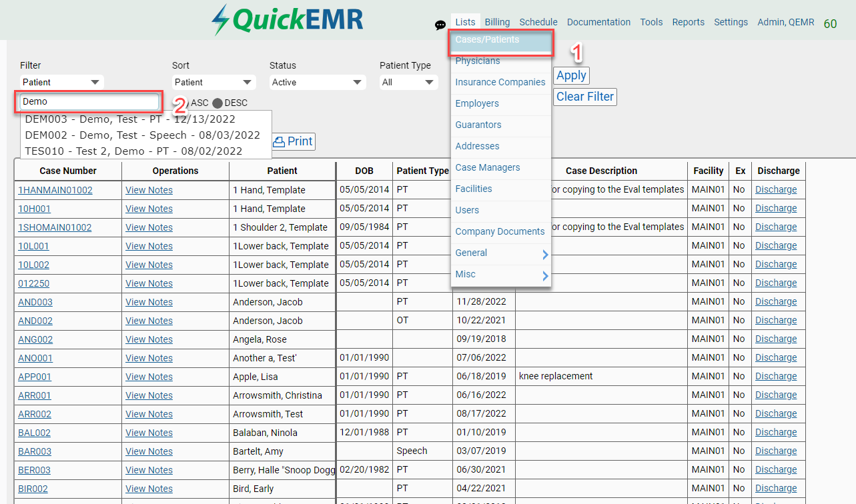Screen dimensions: 856x504
Task: Open case 10H001
Action: pos(34,209)
